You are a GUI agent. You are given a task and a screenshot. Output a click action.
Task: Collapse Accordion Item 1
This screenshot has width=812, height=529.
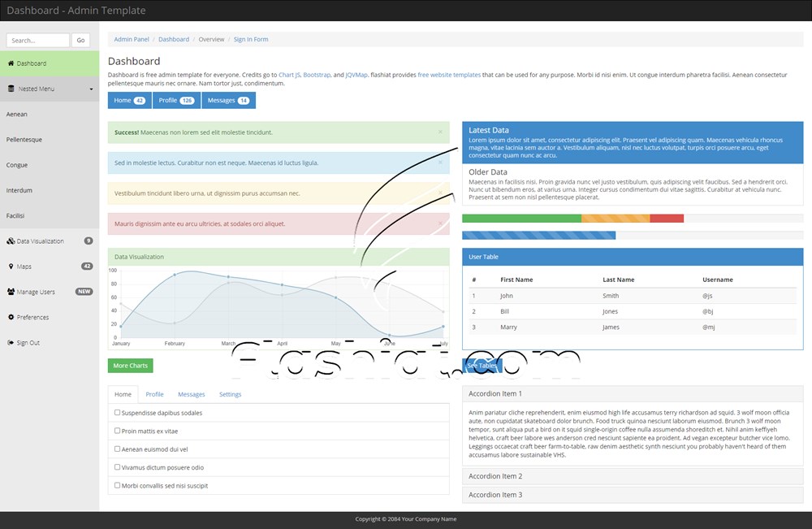(633, 394)
